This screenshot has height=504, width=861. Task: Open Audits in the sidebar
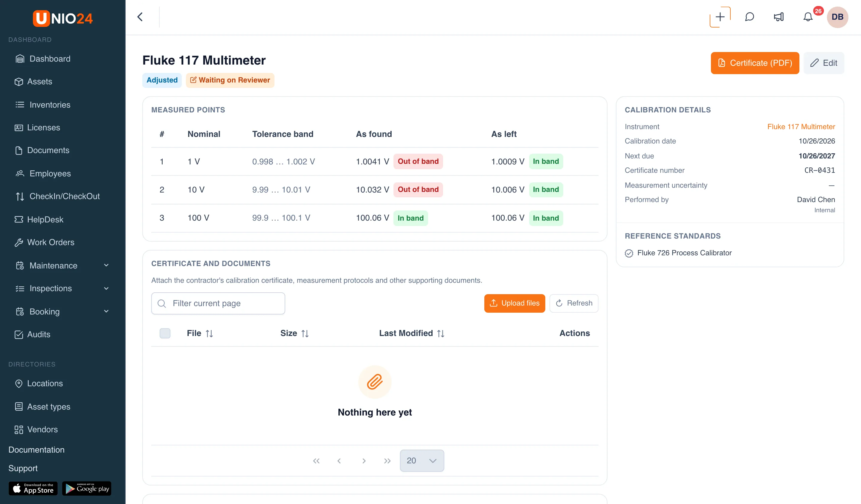point(33,335)
